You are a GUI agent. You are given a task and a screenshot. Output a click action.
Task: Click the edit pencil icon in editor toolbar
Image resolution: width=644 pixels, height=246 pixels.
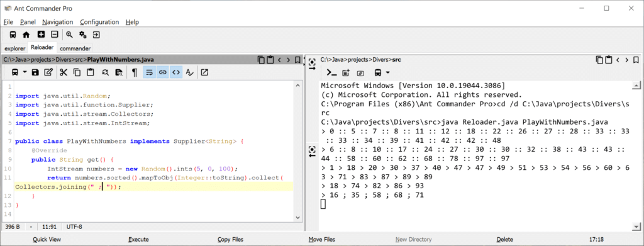[x=48, y=73]
